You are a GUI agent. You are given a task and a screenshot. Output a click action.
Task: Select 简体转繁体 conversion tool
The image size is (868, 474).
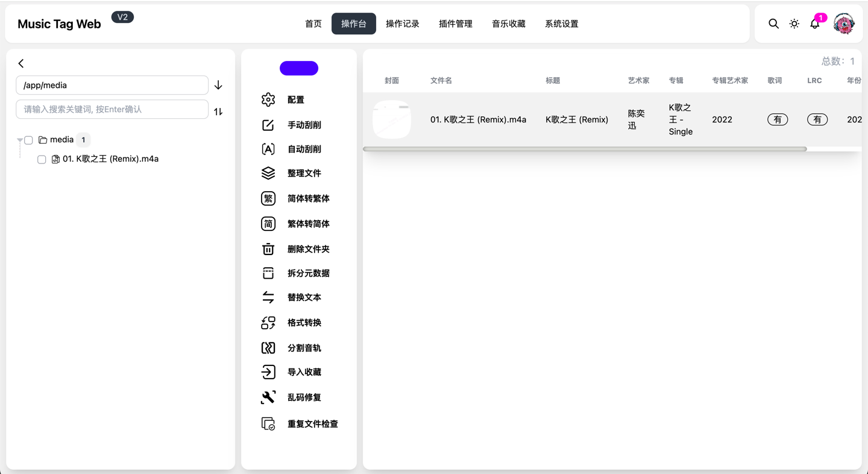click(x=307, y=198)
